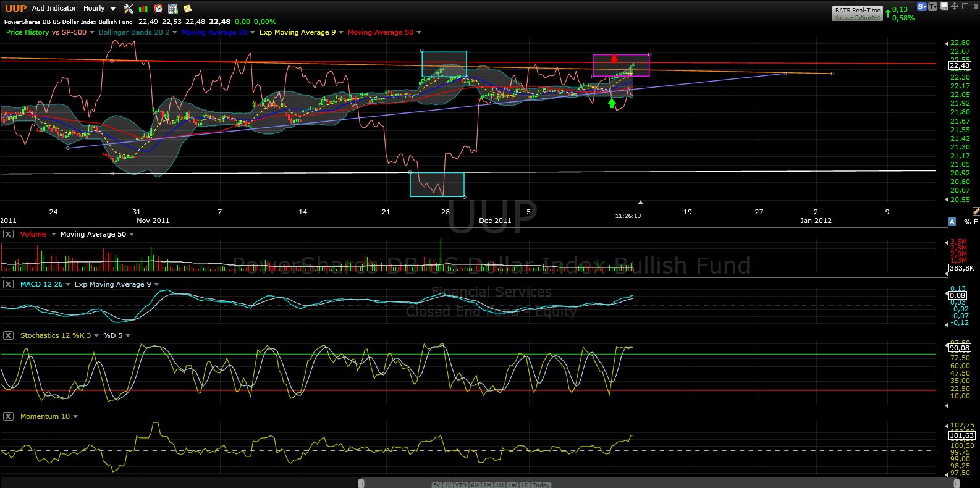This screenshot has width=980, height=488.
Task: Click the candlestick chart type icon
Action: 143,9
